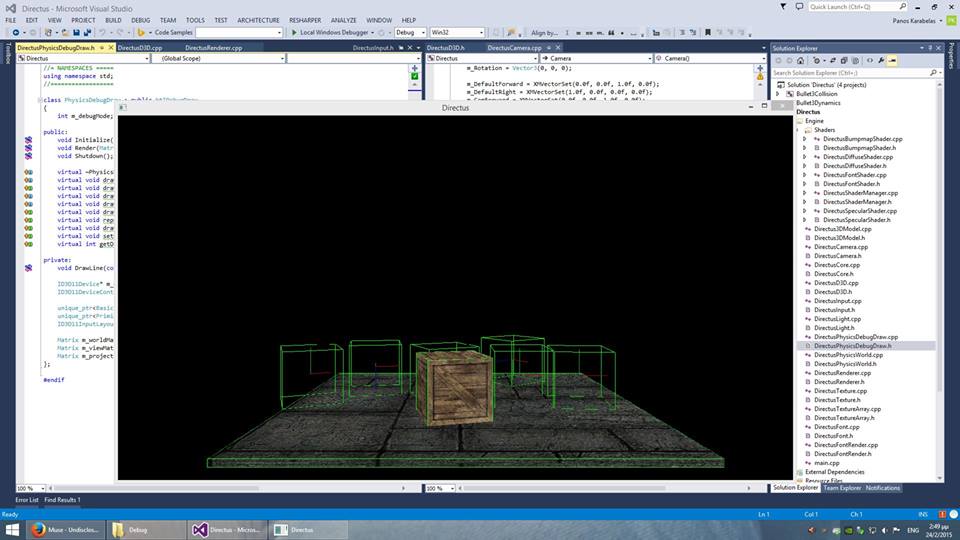Open the FILE menu
The height and width of the screenshot is (540, 960).
click(x=11, y=20)
